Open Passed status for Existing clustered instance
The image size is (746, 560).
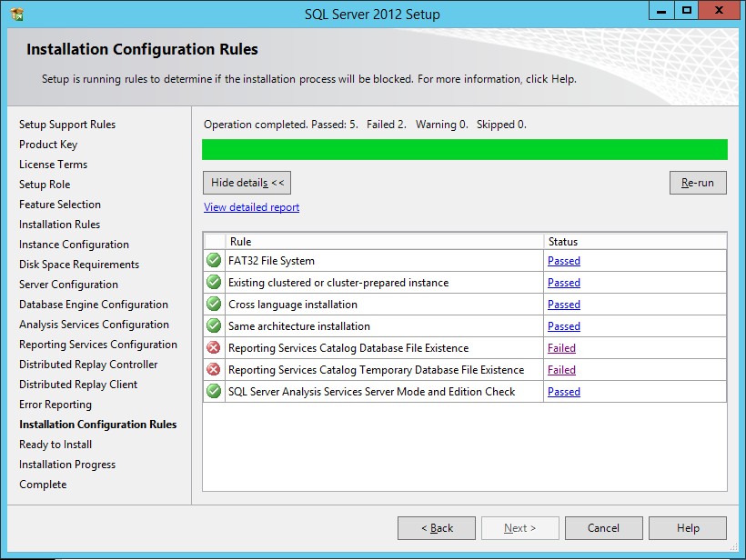[x=564, y=283]
